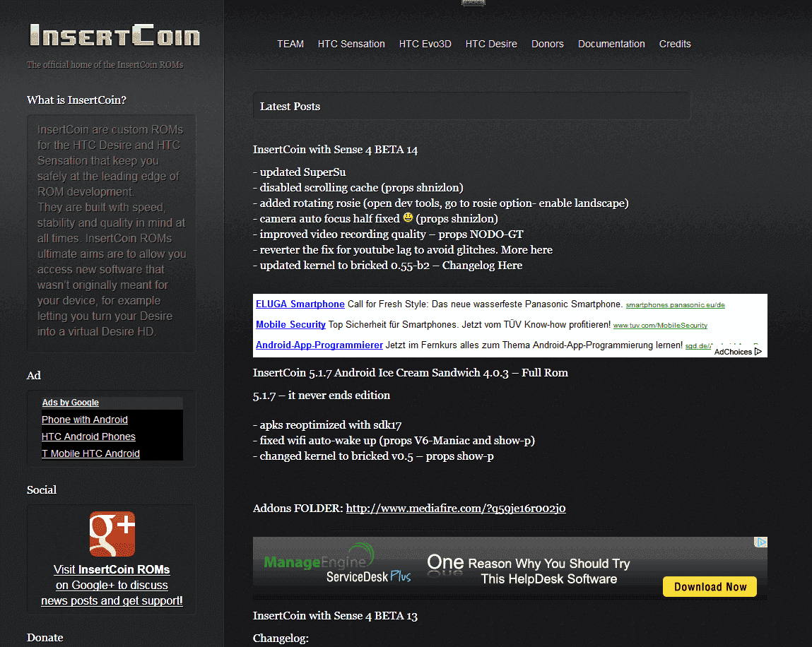The width and height of the screenshot is (812, 647).
Task: Open the HTC Android Phones ad link
Action: point(88,437)
